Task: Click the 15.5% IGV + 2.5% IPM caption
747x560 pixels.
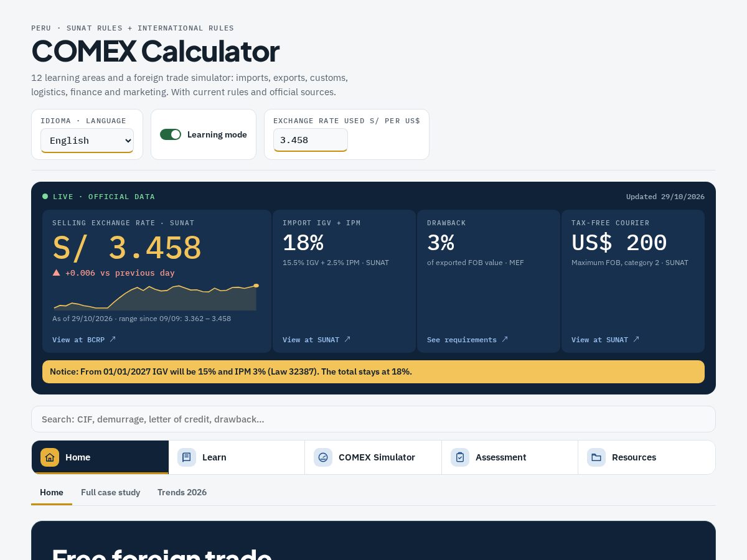Action: 336,263
